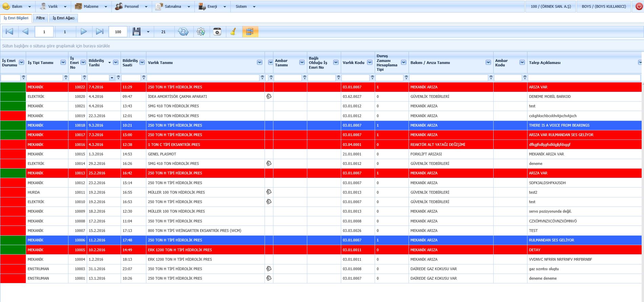Open the gear settings icon in toolbar
This screenshot has height=302, width=644.
coord(201,32)
